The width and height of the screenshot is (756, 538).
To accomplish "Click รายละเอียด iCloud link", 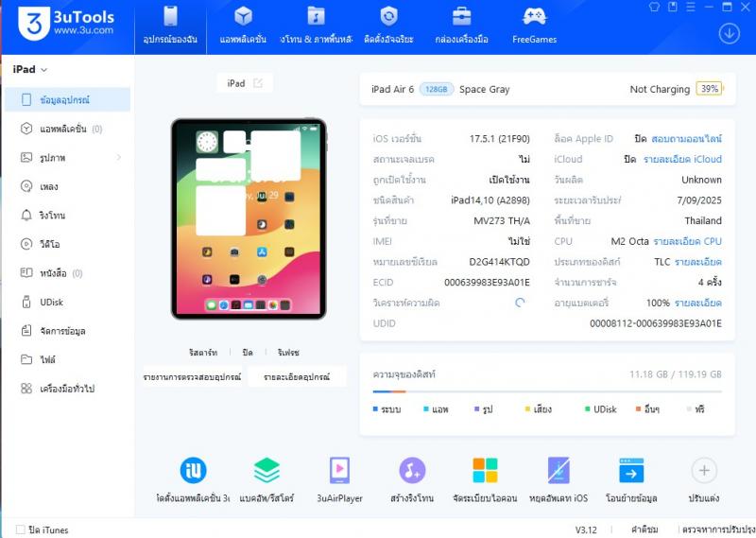I will pyautogui.click(x=682, y=159).
